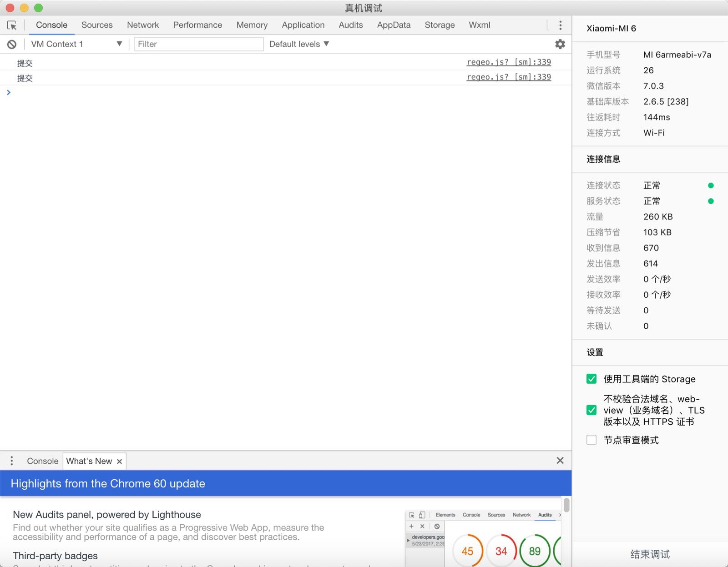Click the 'Wi-Fi' connection type value
Viewport: 728px width, 567px height.
tap(654, 133)
